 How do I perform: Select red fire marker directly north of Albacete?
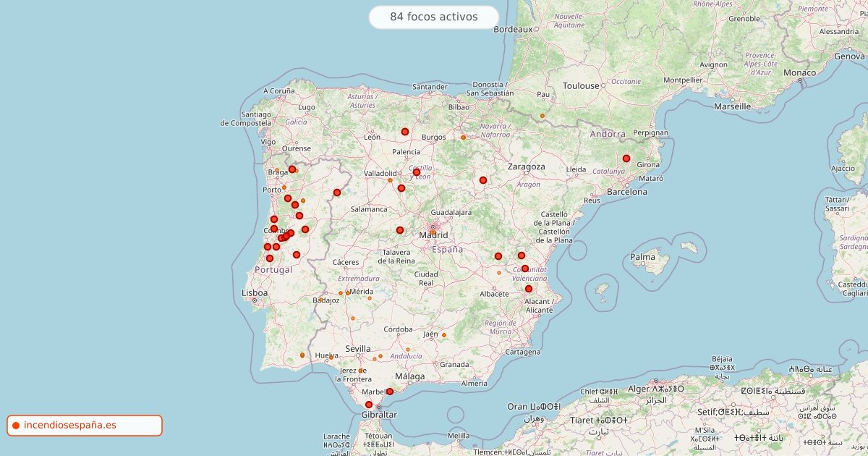[498, 256]
